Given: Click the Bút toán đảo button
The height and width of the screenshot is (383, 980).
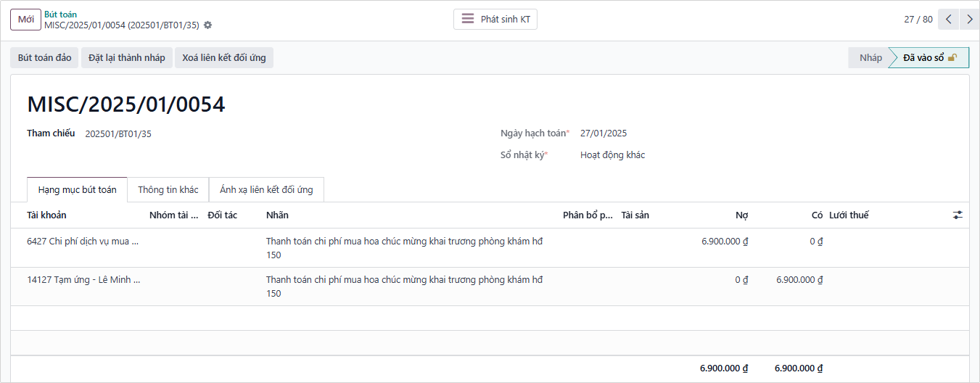Looking at the screenshot, I should 44,58.
